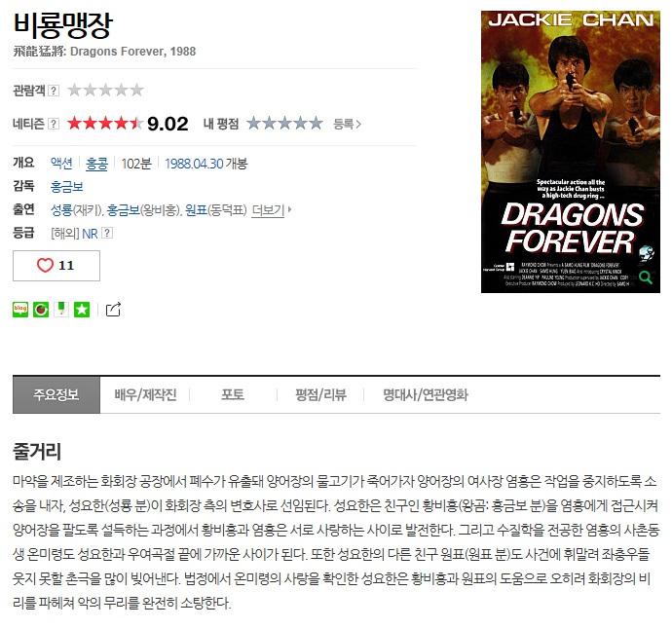This screenshot has height=628, width=672.
Task: Open the 평점/리뷰 tab
Action: point(320,394)
